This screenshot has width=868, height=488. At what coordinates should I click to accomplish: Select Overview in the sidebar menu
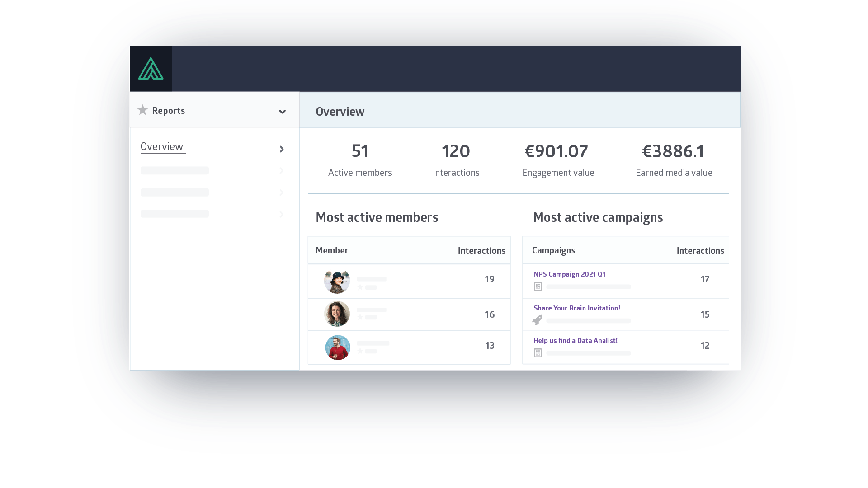pyautogui.click(x=162, y=147)
